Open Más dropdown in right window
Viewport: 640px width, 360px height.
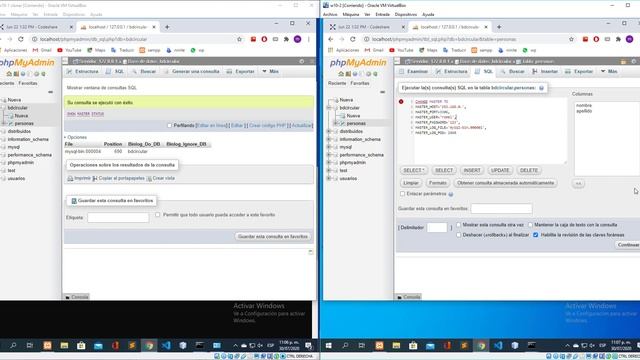[609, 71]
